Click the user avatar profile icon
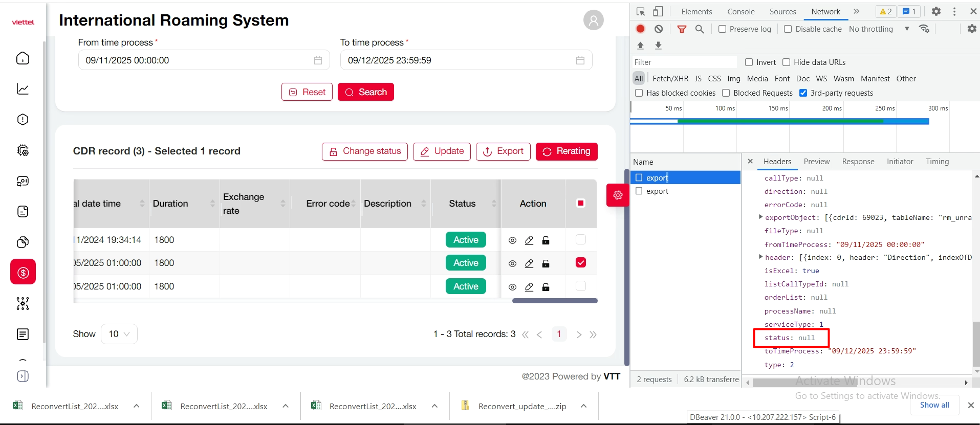The width and height of the screenshot is (980, 425). click(593, 20)
